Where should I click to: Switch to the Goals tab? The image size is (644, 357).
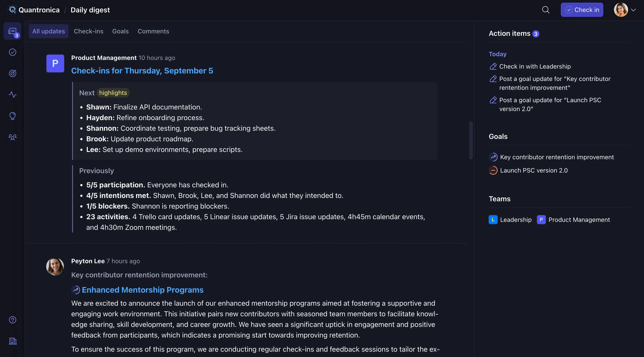(x=120, y=31)
